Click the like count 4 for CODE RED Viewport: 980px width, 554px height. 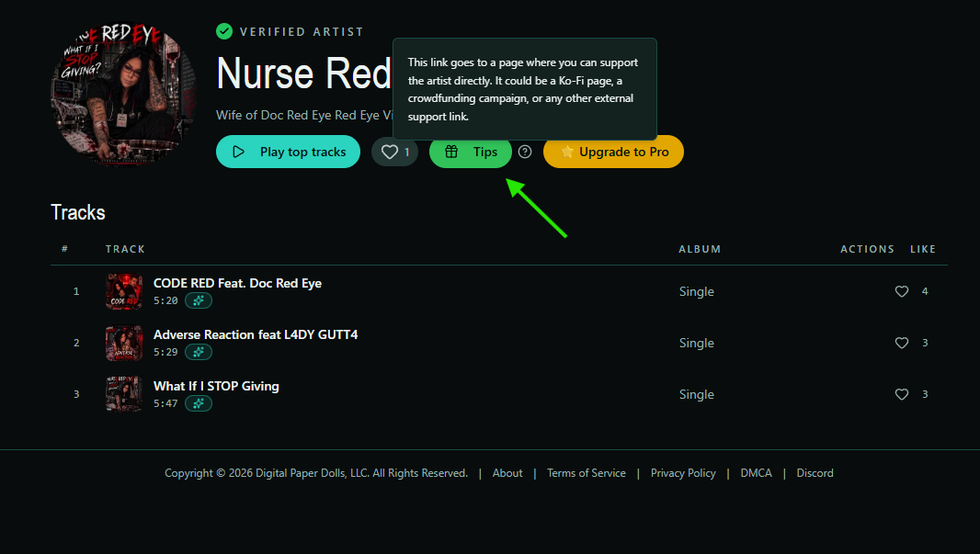coord(925,291)
